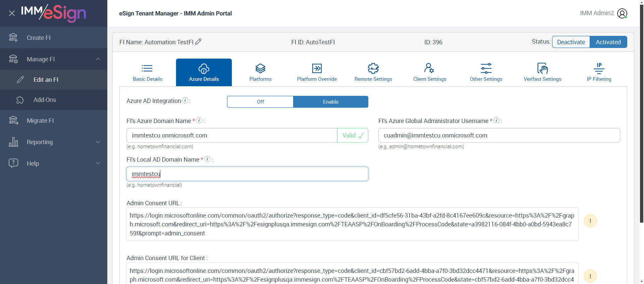Click warning icon beside Client consent URL
The height and width of the screenshot is (284, 644).
(x=590, y=276)
